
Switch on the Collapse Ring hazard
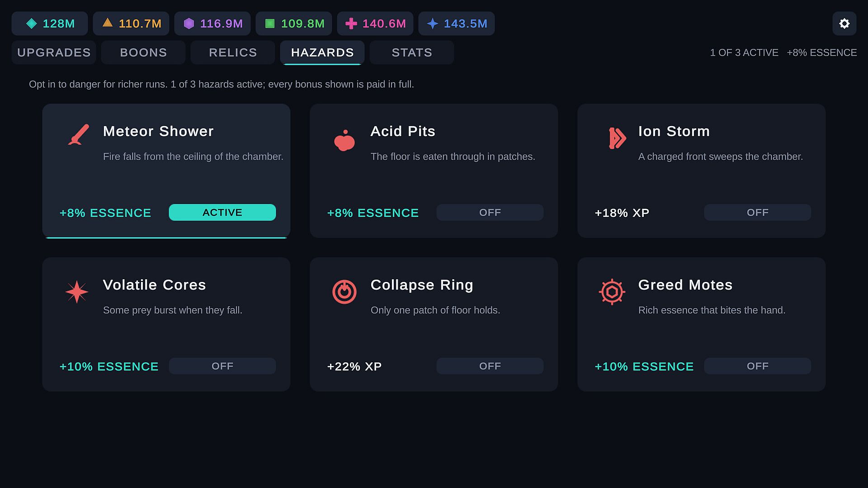[x=490, y=366]
